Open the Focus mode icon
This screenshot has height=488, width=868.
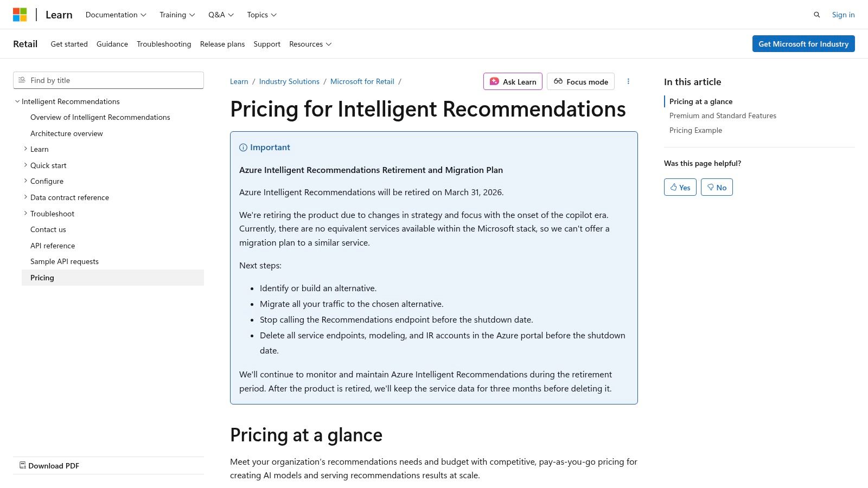pyautogui.click(x=558, y=81)
